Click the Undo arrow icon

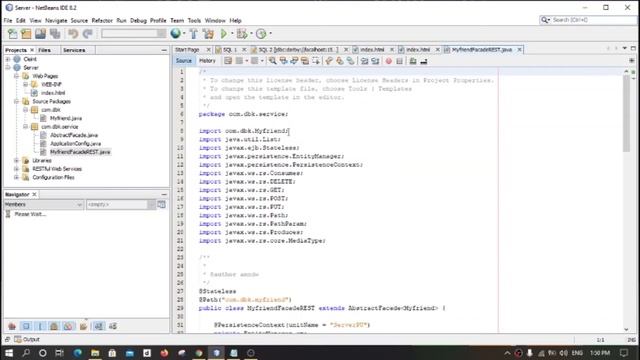click(x=73, y=34)
